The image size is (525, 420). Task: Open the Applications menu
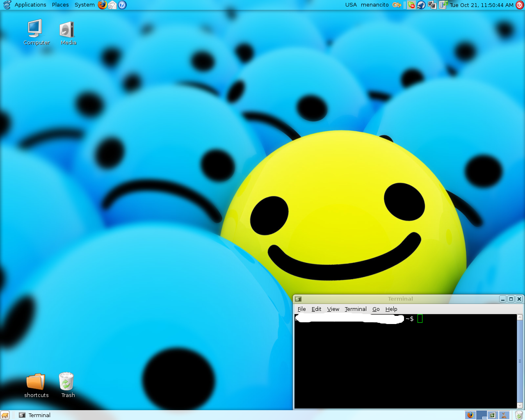coord(30,5)
